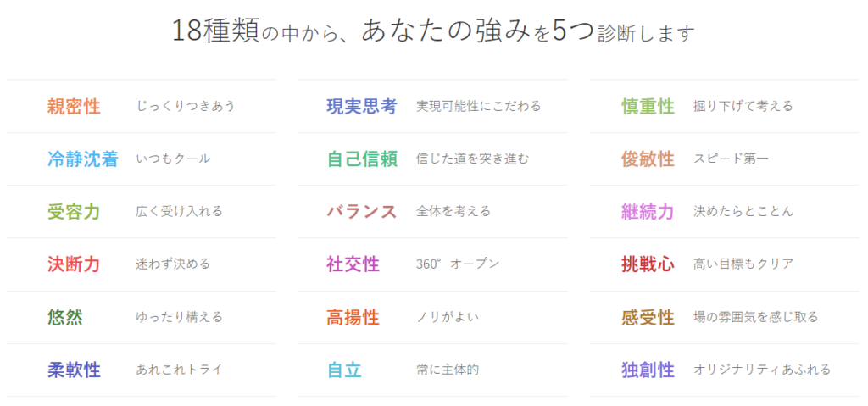Click the バランス strength label
This screenshot has height=406, width=868.
[x=362, y=212]
